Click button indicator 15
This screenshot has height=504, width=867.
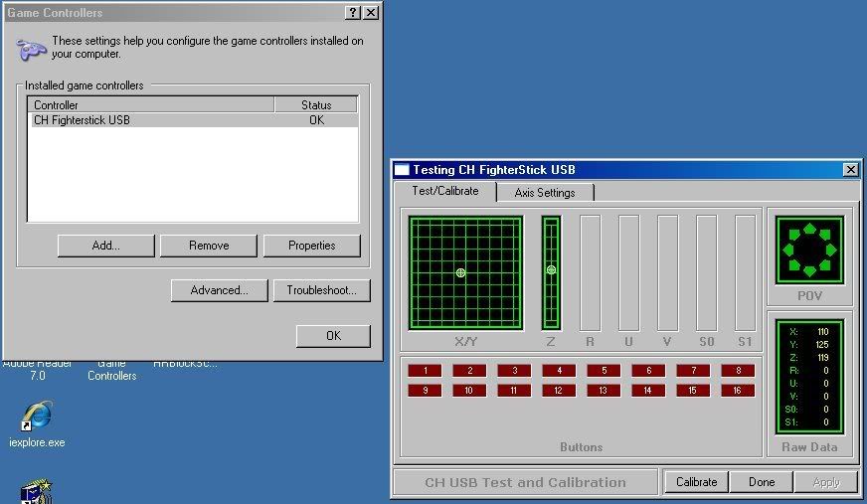[693, 390]
